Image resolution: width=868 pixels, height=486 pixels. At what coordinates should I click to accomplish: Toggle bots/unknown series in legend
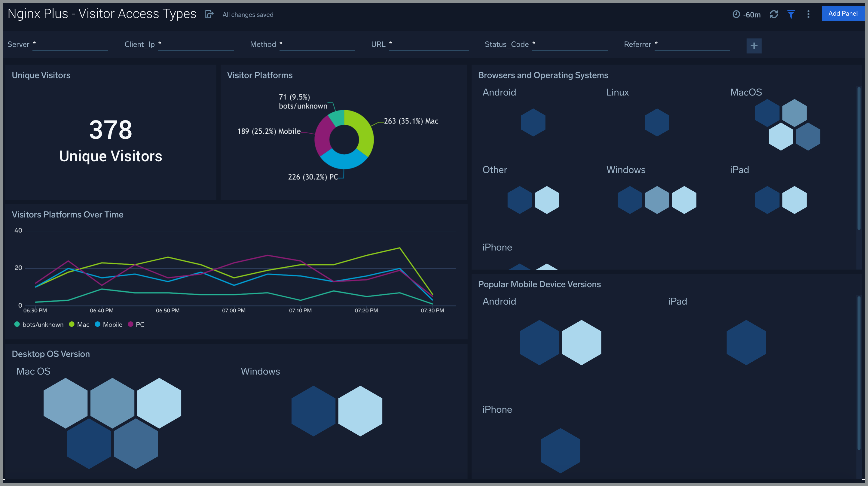(42, 325)
